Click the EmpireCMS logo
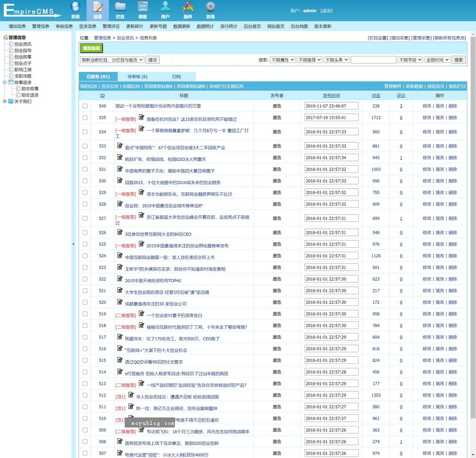 coord(32,11)
